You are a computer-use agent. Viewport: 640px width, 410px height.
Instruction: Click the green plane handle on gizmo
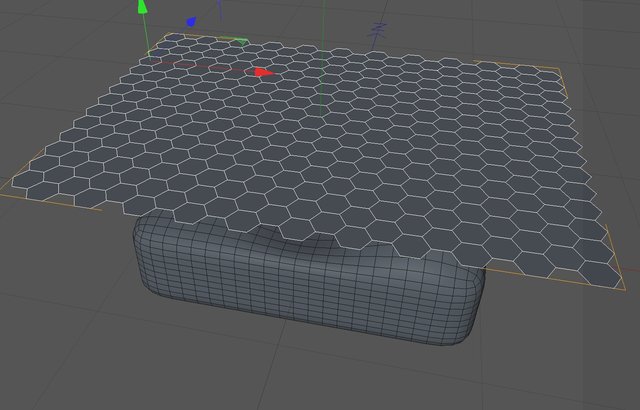[240, 42]
